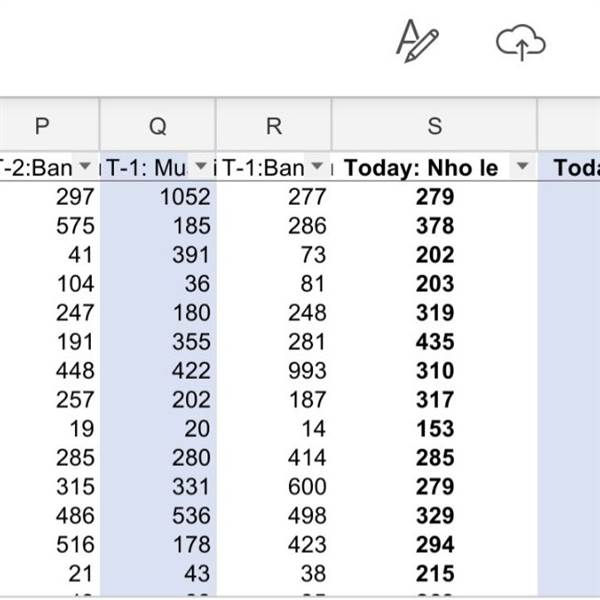600x600 pixels.
Task: Click the bold cell showing 202
Action: [434, 255]
